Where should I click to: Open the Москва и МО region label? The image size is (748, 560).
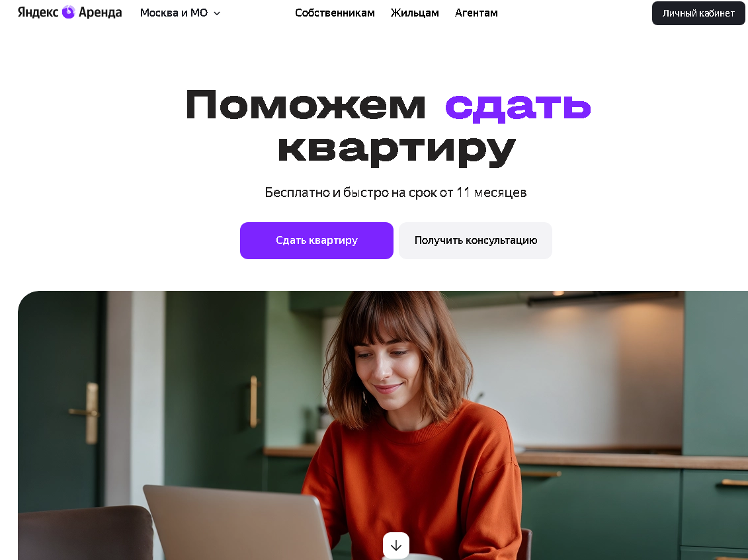tap(174, 13)
